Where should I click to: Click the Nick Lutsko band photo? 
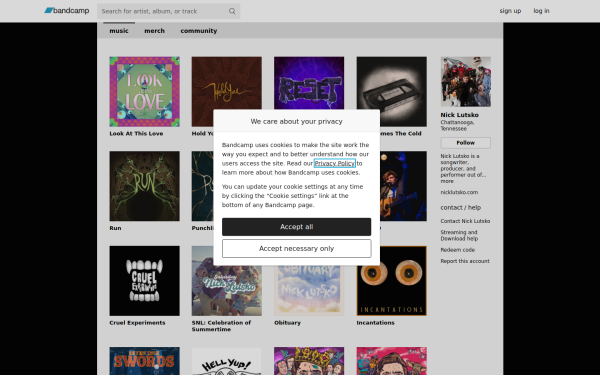coord(466,82)
